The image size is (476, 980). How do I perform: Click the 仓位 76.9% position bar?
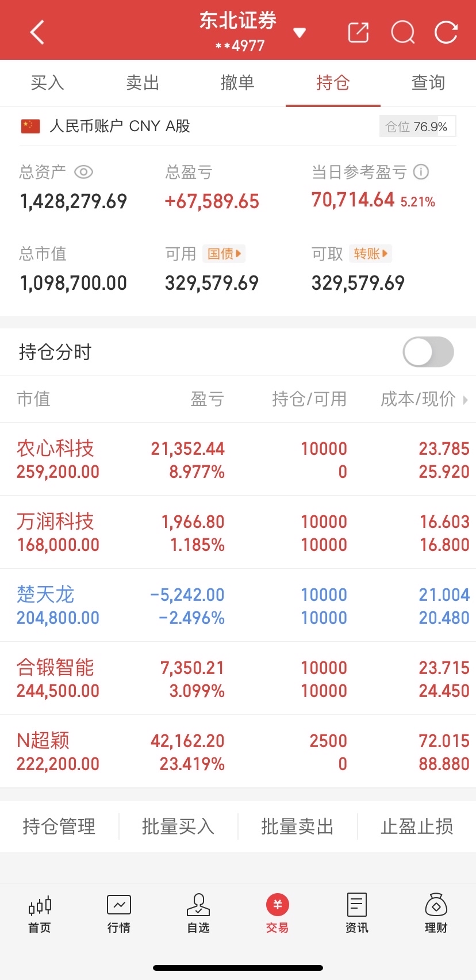pyautogui.click(x=417, y=127)
